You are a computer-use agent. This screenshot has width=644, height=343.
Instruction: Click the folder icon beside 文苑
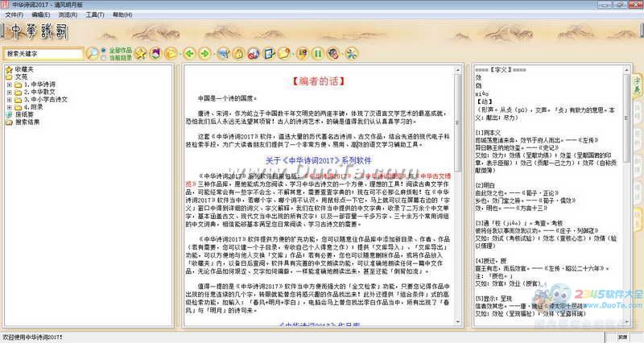point(9,76)
